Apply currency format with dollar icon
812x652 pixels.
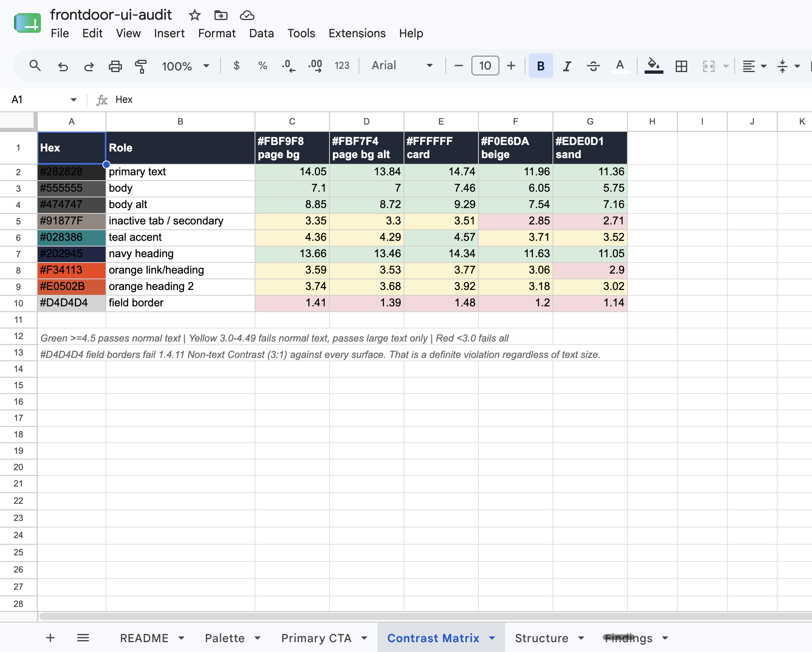click(236, 66)
